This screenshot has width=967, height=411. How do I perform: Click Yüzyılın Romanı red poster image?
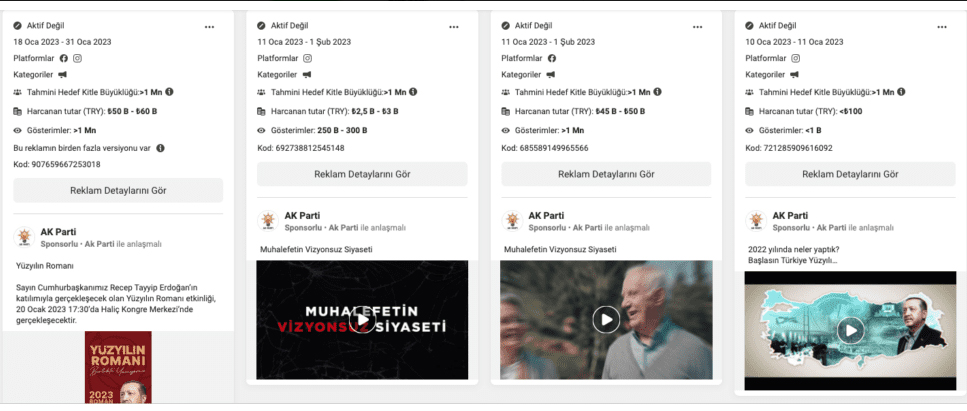[x=118, y=367]
